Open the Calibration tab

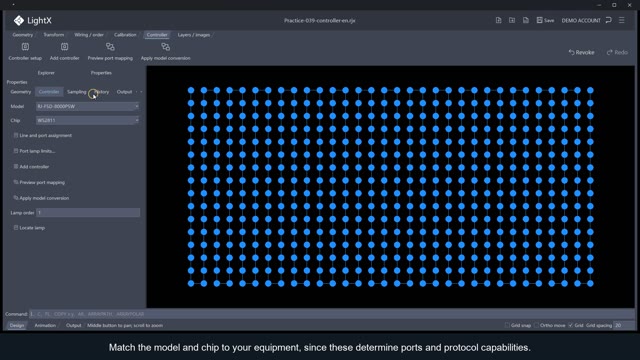[x=125, y=35]
